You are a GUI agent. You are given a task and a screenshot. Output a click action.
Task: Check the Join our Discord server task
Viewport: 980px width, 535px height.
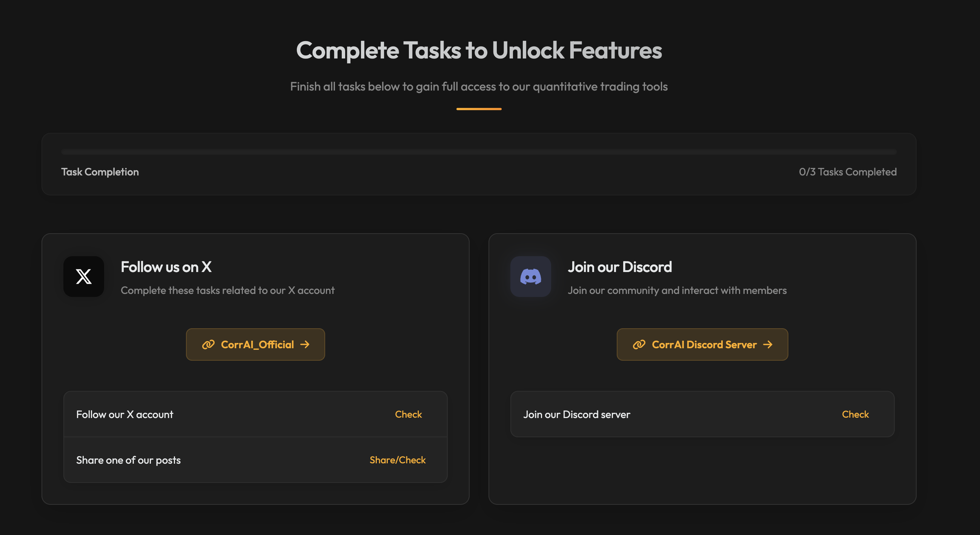[x=855, y=414]
